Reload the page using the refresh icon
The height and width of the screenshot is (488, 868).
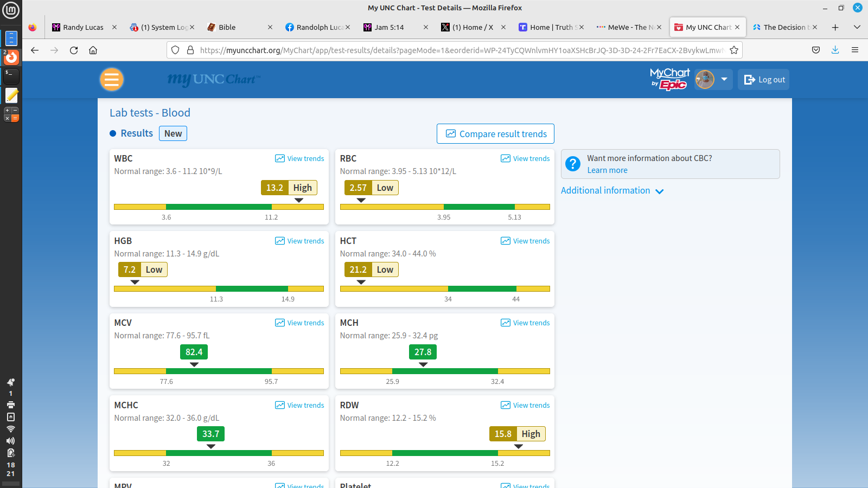(x=74, y=50)
